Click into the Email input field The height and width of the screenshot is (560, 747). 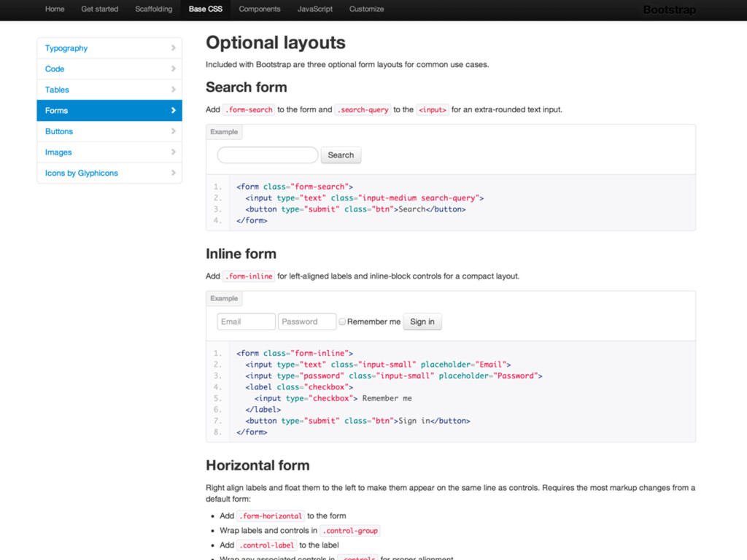[247, 322]
